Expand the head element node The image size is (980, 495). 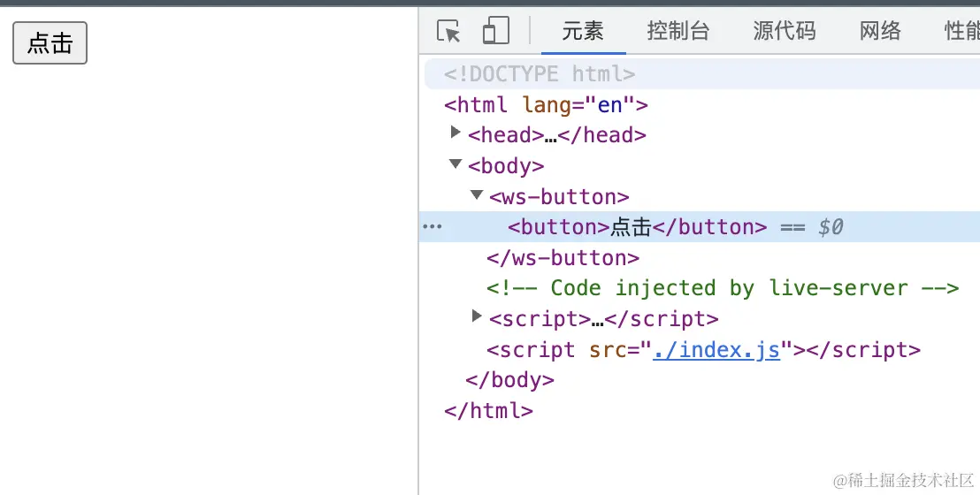click(x=456, y=133)
